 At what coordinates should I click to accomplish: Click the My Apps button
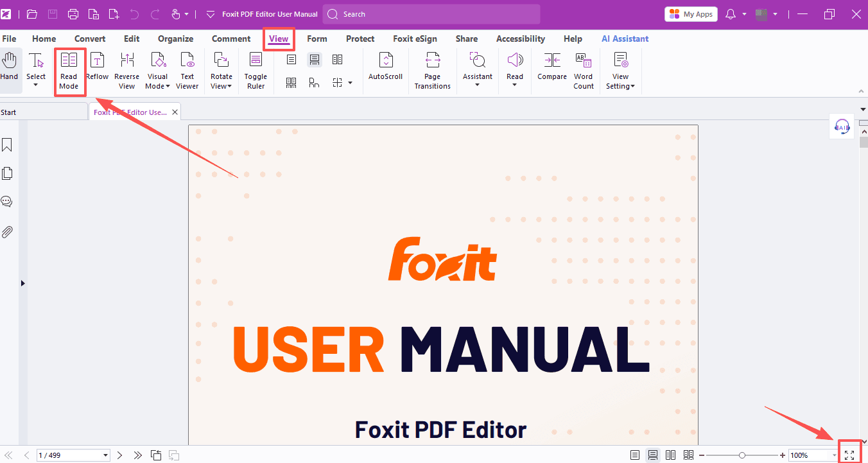click(691, 14)
